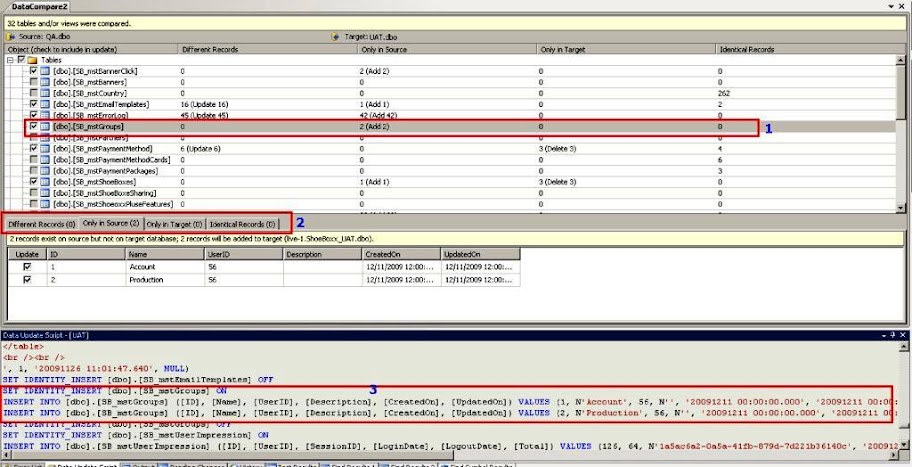Check the SB_mstBanners table checkbox

point(34,82)
